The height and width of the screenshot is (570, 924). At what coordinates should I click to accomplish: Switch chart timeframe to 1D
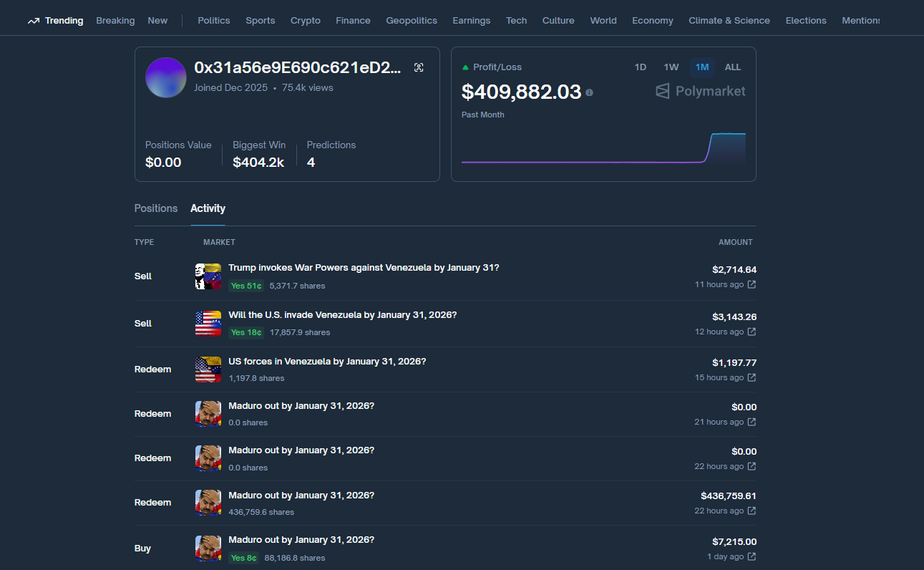(x=640, y=67)
